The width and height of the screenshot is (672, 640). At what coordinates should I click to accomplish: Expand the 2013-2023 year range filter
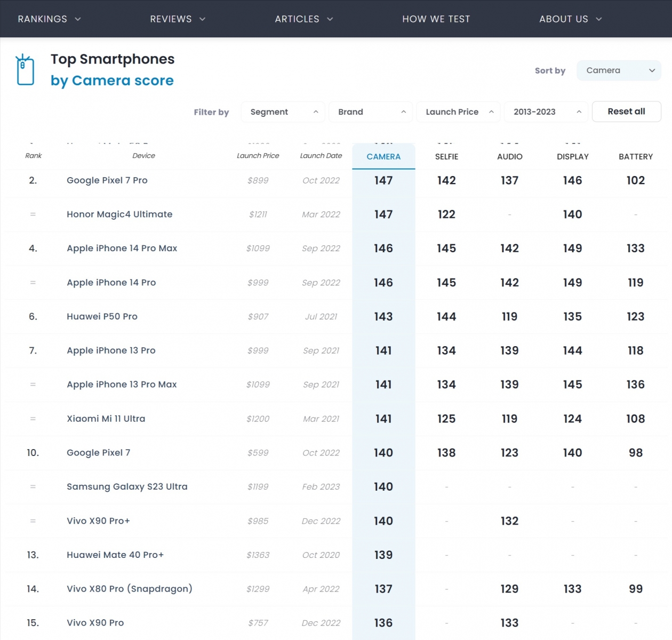[546, 112]
